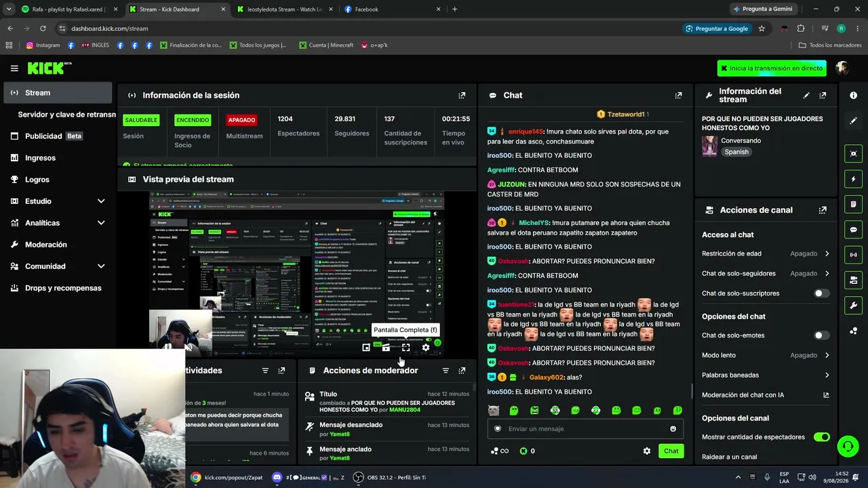Click Raidear a un canal
The height and width of the screenshot is (488, 868).
(729, 457)
